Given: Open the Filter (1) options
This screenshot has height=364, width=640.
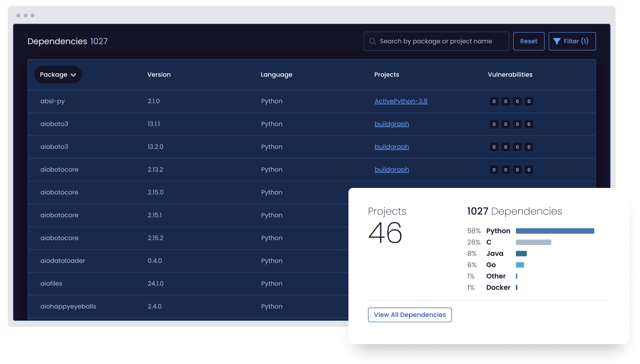Looking at the screenshot, I should click(x=572, y=41).
